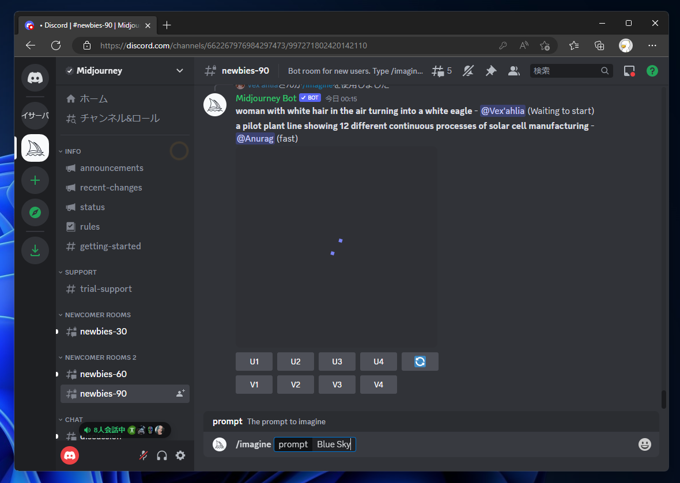680x483 pixels.
Task: View site information lock icon
Action: [x=87, y=46]
